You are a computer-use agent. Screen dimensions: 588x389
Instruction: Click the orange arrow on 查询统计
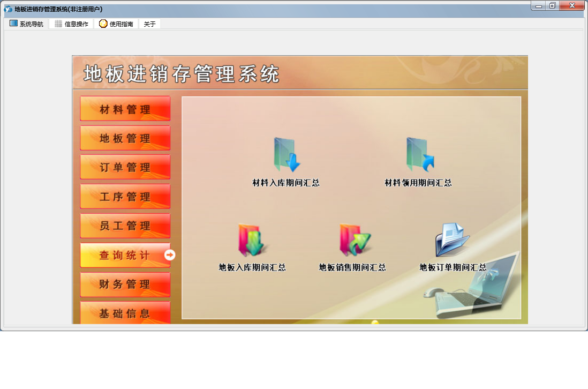point(170,255)
